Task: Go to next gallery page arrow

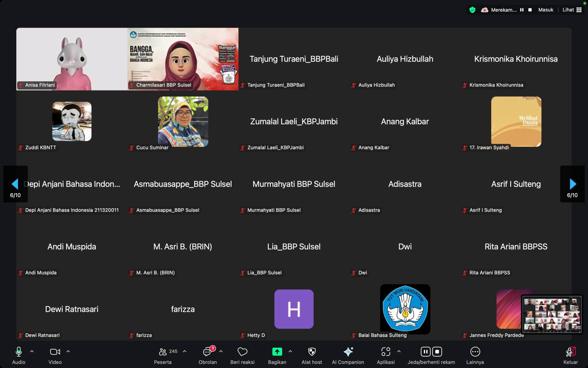Action: [572, 184]
